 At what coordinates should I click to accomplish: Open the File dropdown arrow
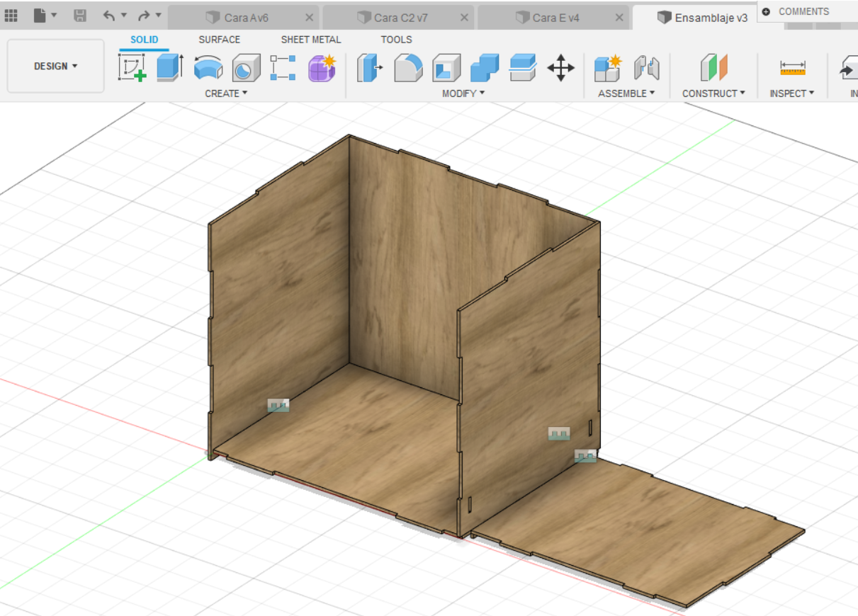coord(54,16)
